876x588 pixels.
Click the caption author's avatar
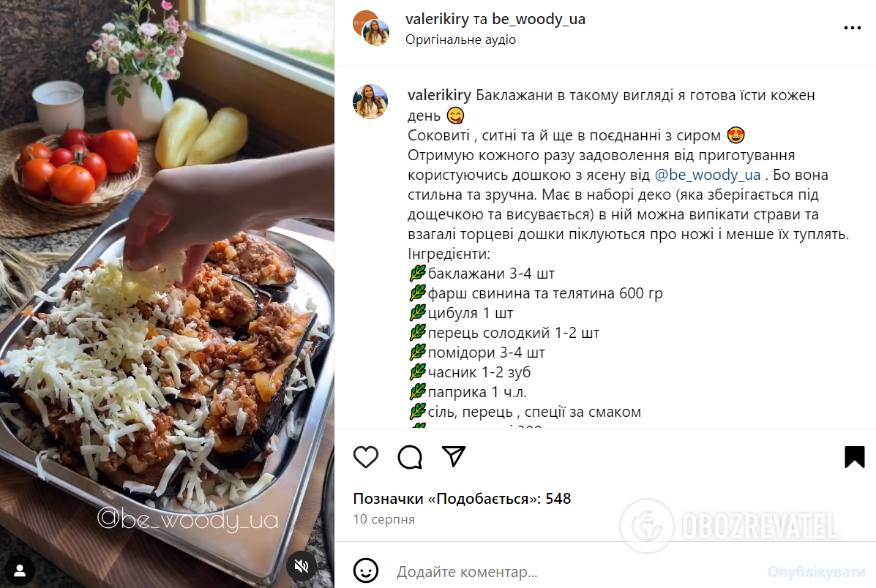(x=370, y=102)
